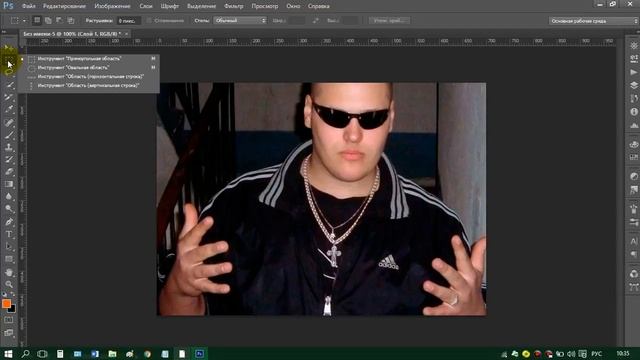Select the Hand tool
The height and width of the screenshot is (360, 640).
click(x=9, y=272)
